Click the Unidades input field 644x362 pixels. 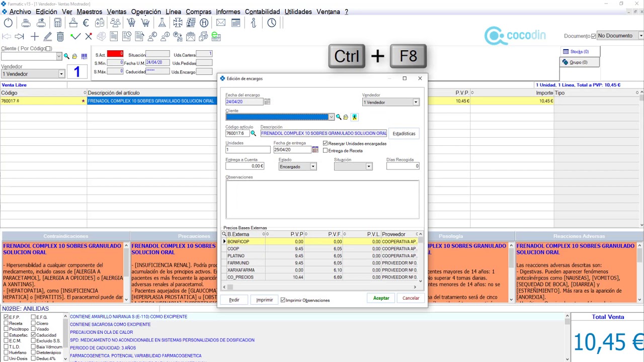tap(248, 150)
